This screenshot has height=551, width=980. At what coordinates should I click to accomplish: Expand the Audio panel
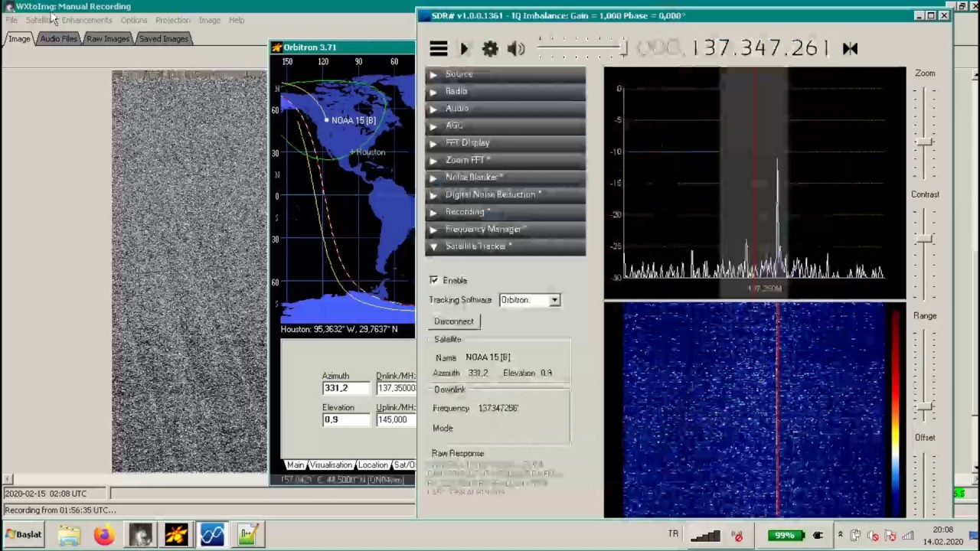(505, 109)
